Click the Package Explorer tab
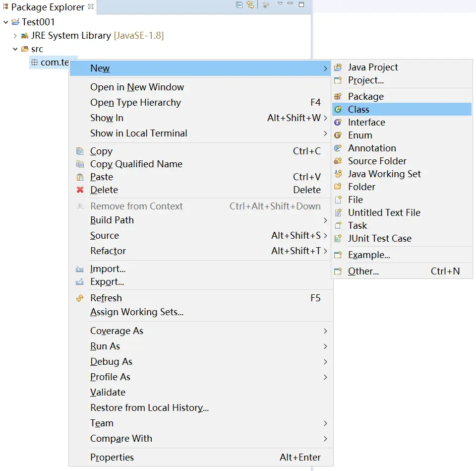Screen dimensions: 476x471 [48, 6]
